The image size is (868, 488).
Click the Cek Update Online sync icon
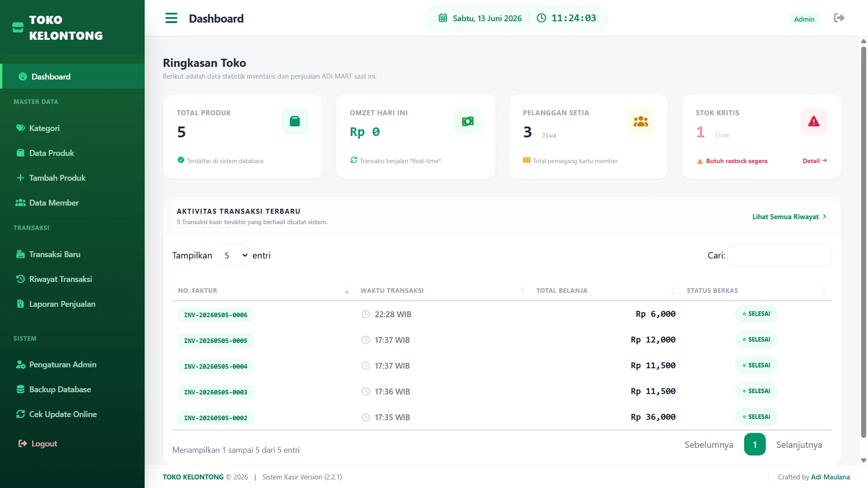pyautogui.click(x=20, y=414)
